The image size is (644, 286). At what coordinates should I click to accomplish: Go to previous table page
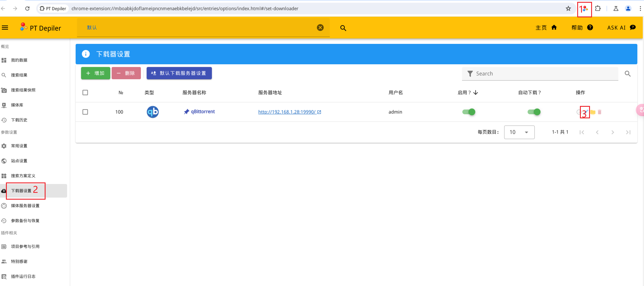pos(597,132)
